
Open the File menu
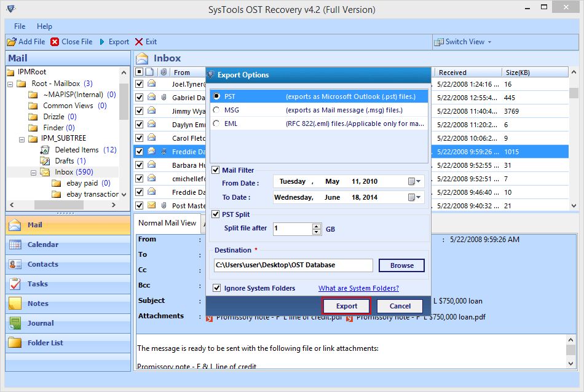[x=20, y=26]
